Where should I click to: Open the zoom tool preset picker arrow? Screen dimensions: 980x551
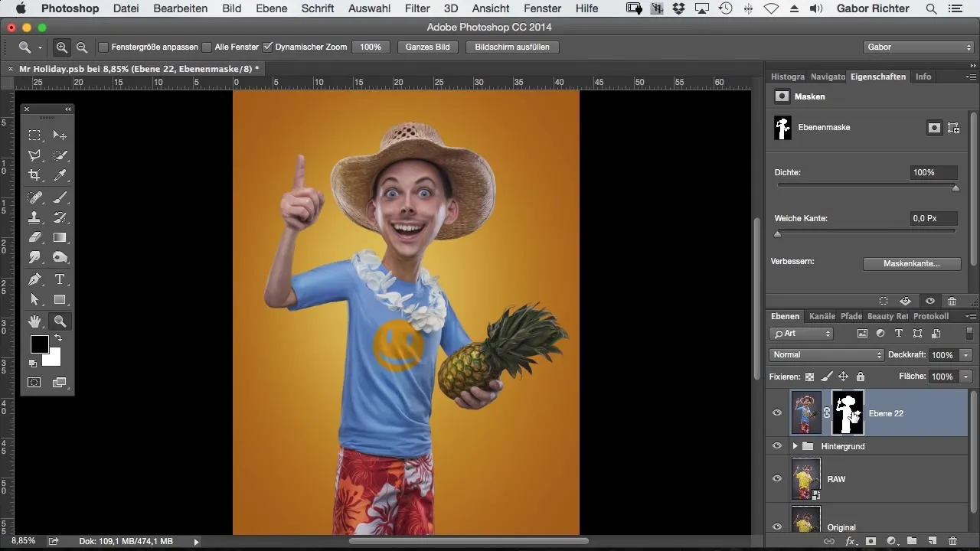point(40,47)
